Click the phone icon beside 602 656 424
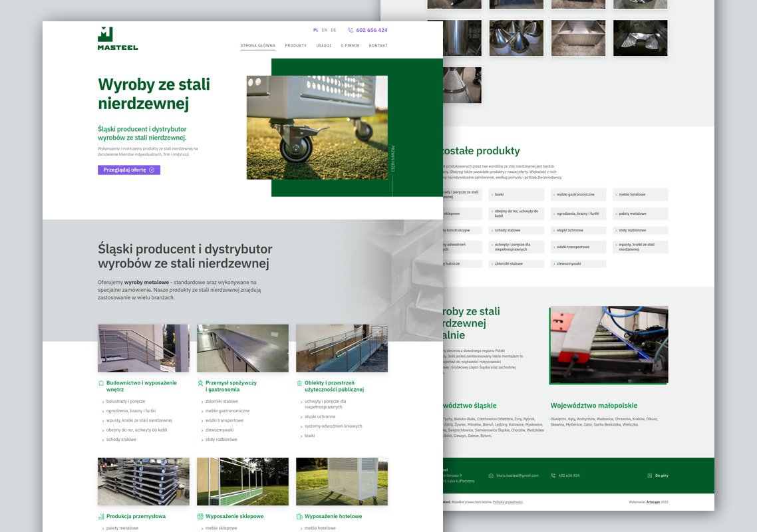 [x=351, y=30]
